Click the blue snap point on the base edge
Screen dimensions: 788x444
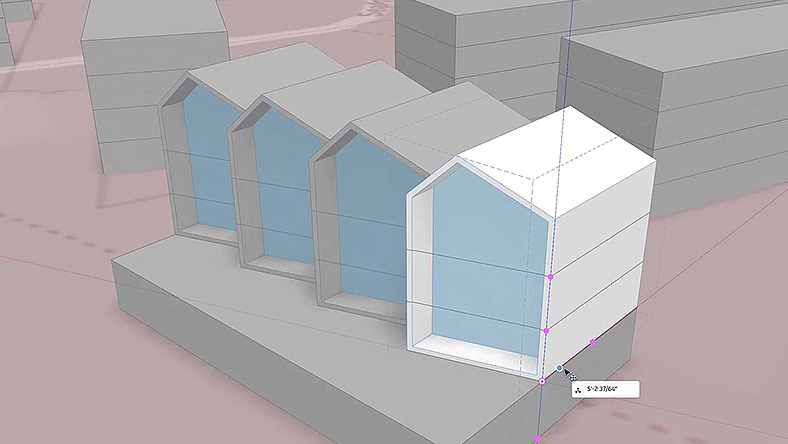coord(559,369)
